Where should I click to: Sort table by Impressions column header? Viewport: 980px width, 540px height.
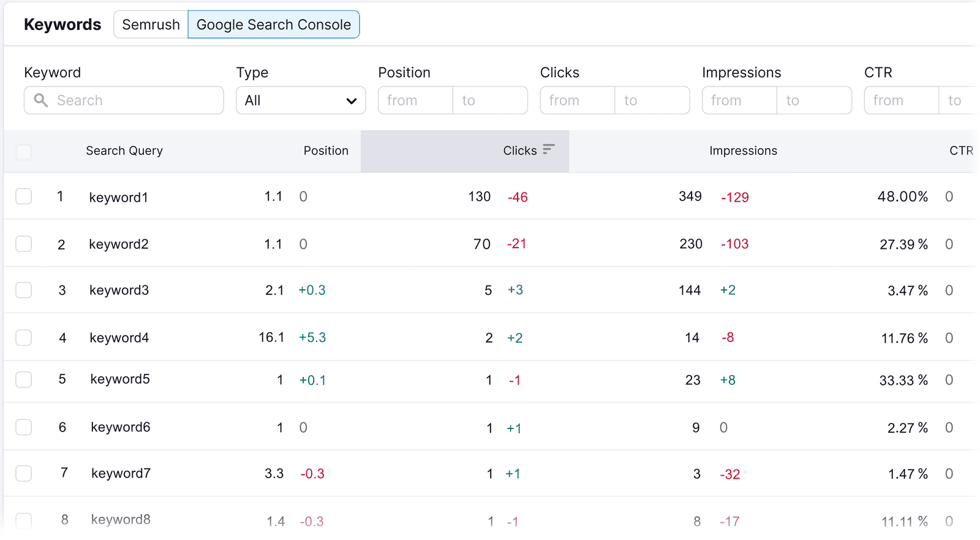742,151
